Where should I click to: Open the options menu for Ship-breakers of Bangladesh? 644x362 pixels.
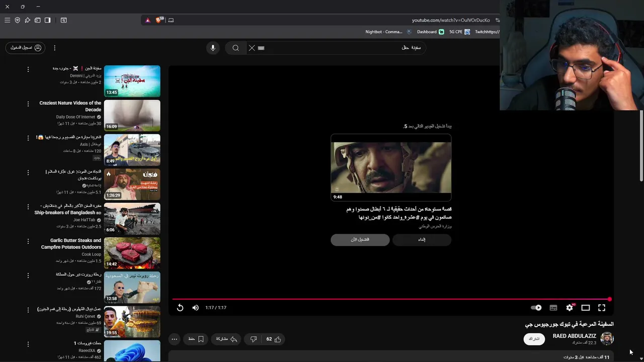(28, 207)
